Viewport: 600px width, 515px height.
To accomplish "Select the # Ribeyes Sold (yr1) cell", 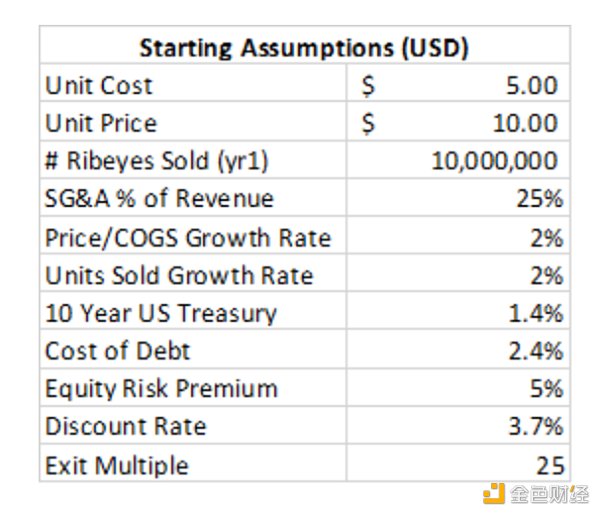I will pos(157,162).
